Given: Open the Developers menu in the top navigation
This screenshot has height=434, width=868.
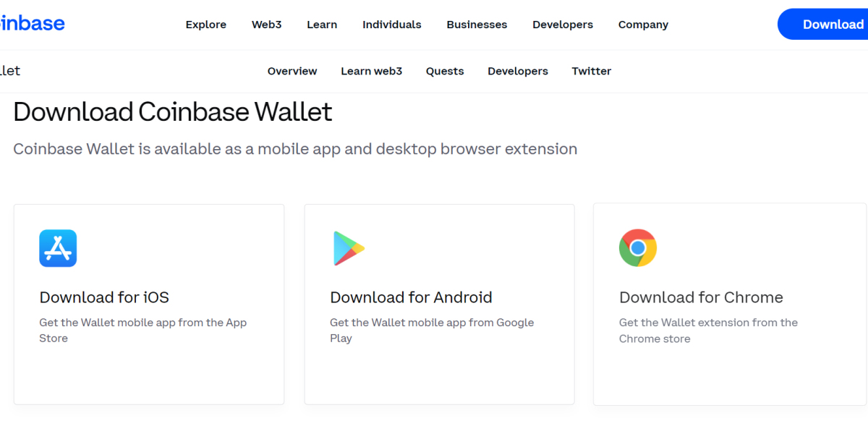Looking at the screenshot, I should click(562, 24).
